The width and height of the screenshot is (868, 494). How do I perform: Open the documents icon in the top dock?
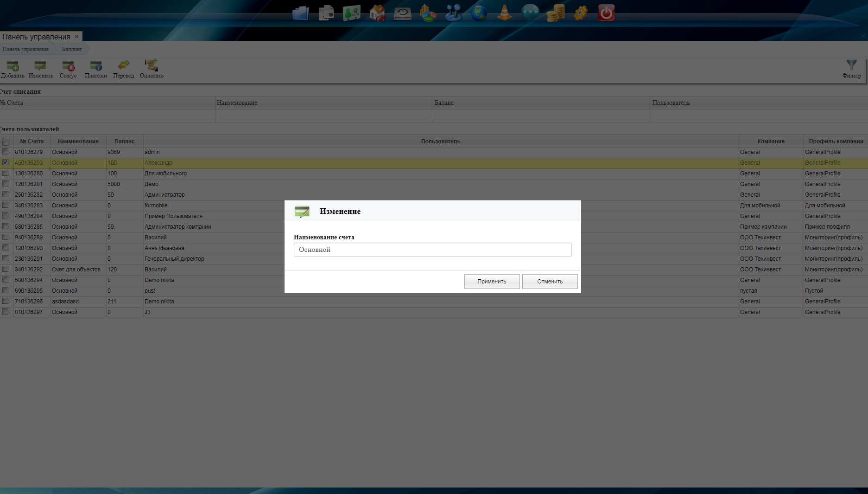[326, 13]
